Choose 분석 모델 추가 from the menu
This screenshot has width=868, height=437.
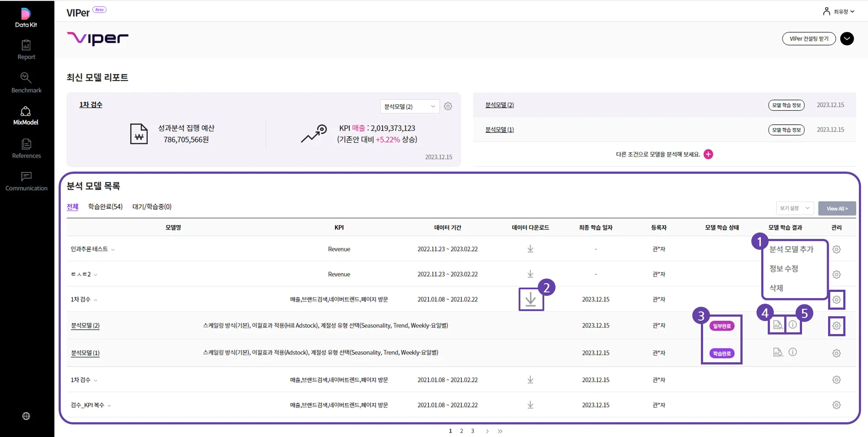791,249
